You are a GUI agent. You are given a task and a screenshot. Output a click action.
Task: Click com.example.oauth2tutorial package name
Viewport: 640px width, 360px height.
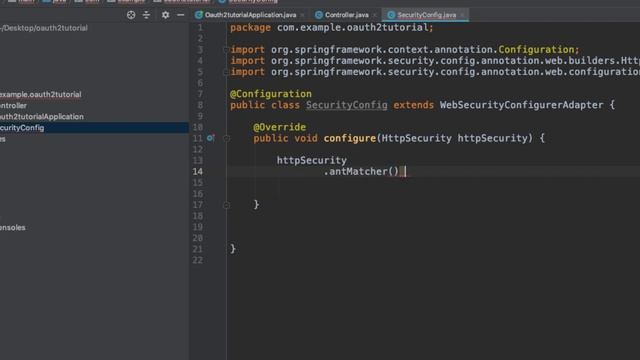tap(352, 27)
